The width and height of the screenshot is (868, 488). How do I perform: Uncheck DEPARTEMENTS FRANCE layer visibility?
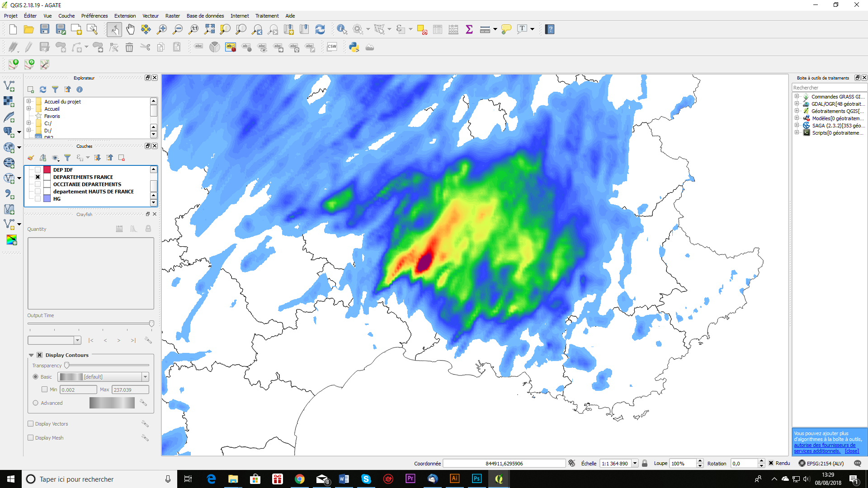click(38, 177)
